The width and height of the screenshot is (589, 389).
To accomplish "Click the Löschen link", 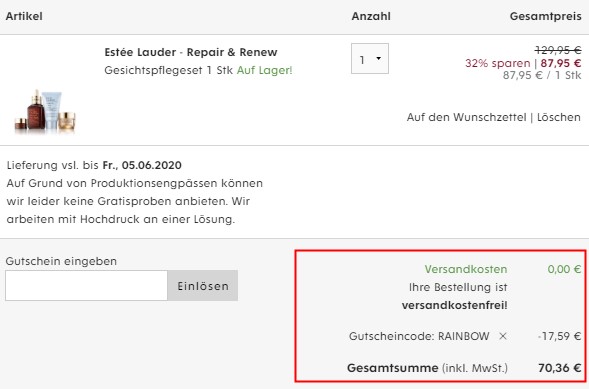I will 559,117.
